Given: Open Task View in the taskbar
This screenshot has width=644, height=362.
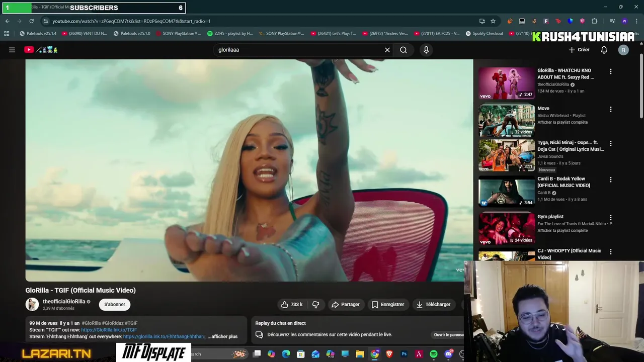Looking at the screenshot, I should click(257, 354).
